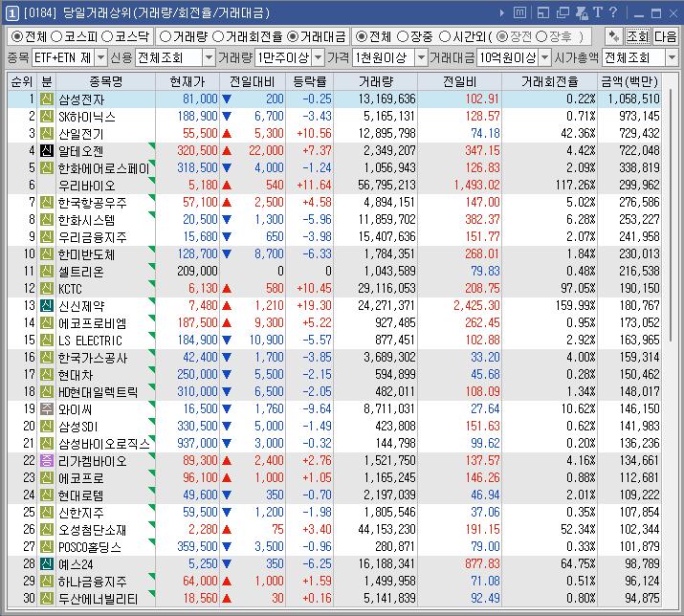This screenshot has height=616, width=684.
Task: Click the 등락률 column header
Action: [x=309, y=81]
